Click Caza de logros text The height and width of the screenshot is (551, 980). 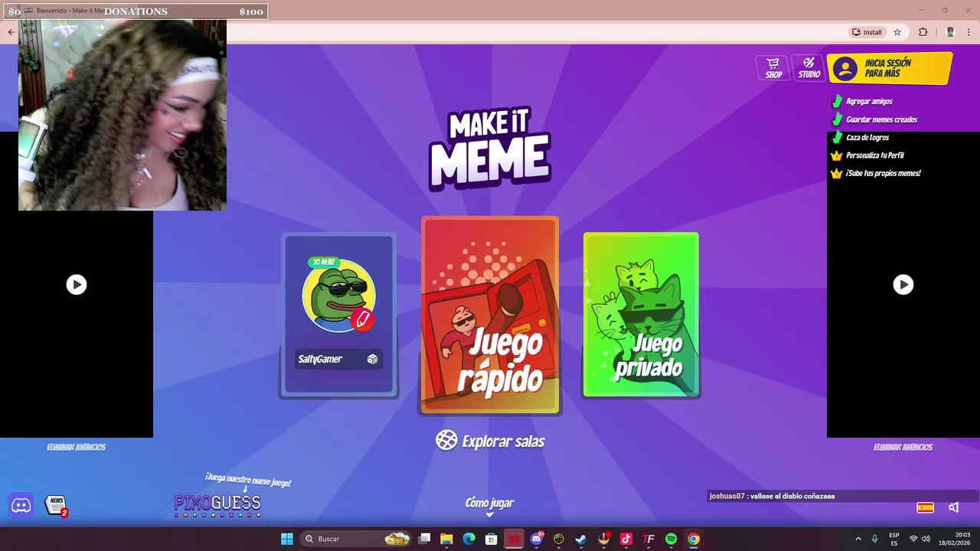(x=867, y=138)
